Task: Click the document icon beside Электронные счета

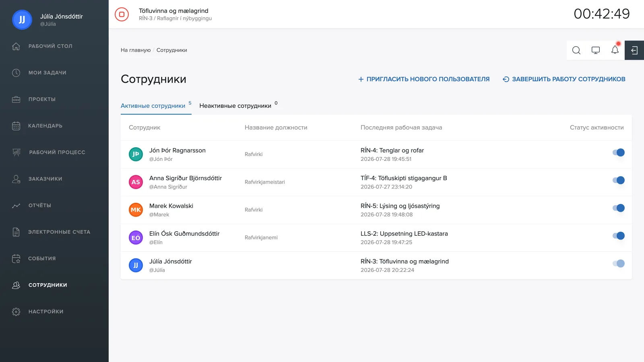Action: click(x=16, y=232)
